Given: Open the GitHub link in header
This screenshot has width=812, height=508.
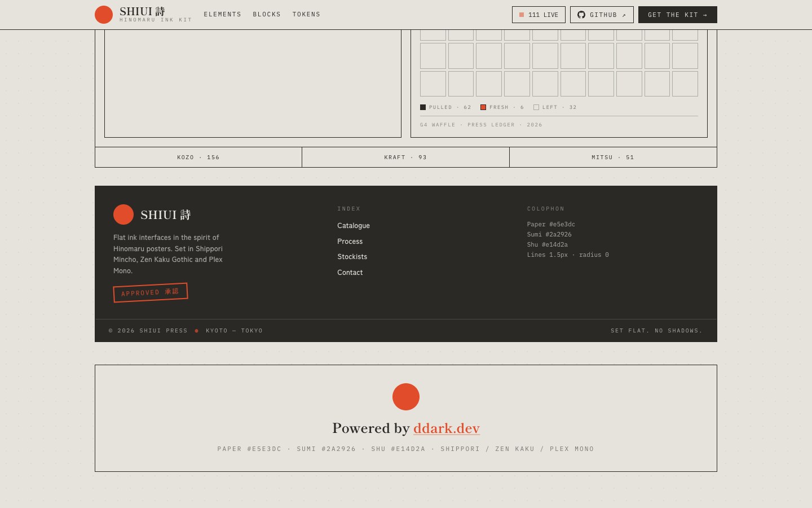Looking at the screenshot, I should point(602,15).
